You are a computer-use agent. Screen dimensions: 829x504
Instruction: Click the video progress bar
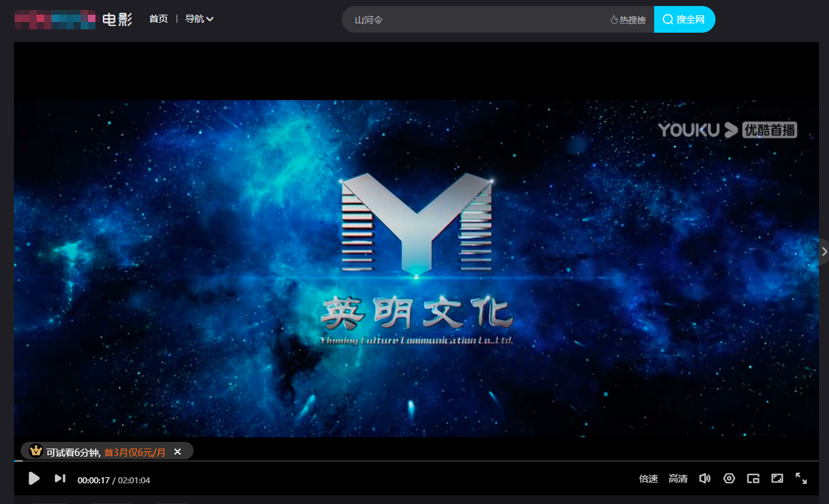(x=414, y=463)
